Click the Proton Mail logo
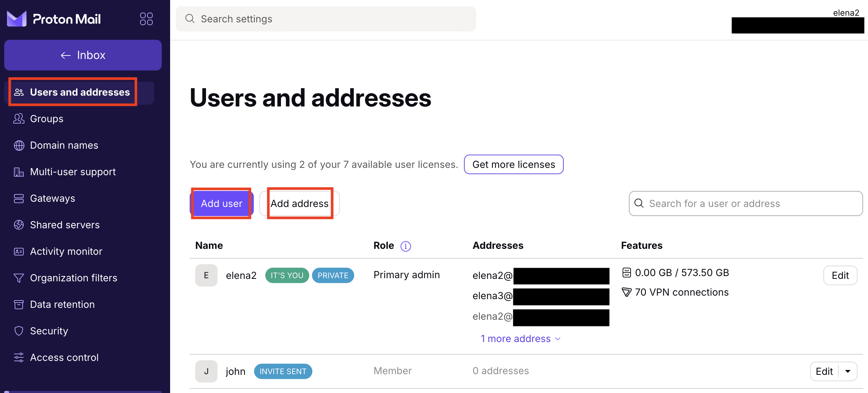Image resolution: width=868 pixels, height=393 pixels. 53,19
